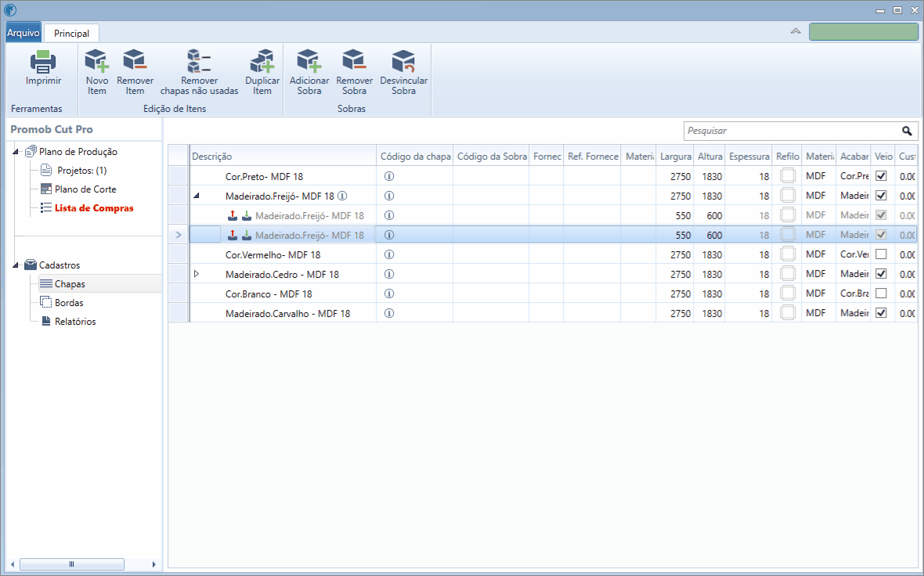924x576 pixels.
Task: Open Lista de Compras in the tree
Action: click(94, 208)
